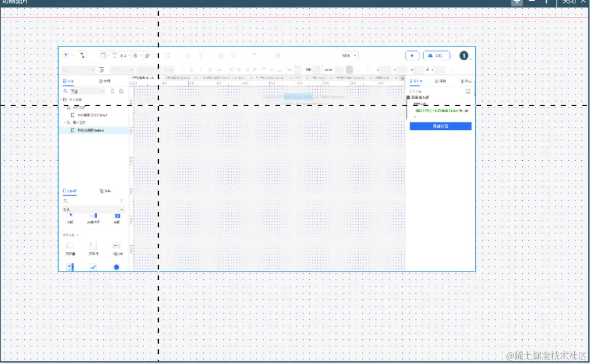Toggle underline text formatting

209,70
